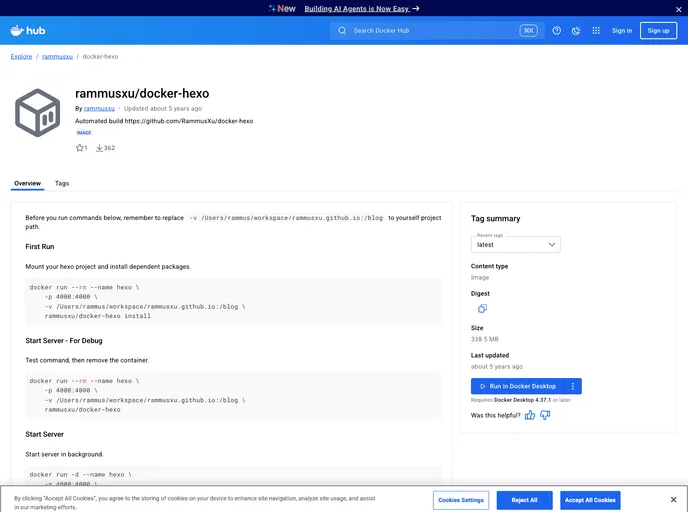Click the Start Server heading

pos(45,434)
